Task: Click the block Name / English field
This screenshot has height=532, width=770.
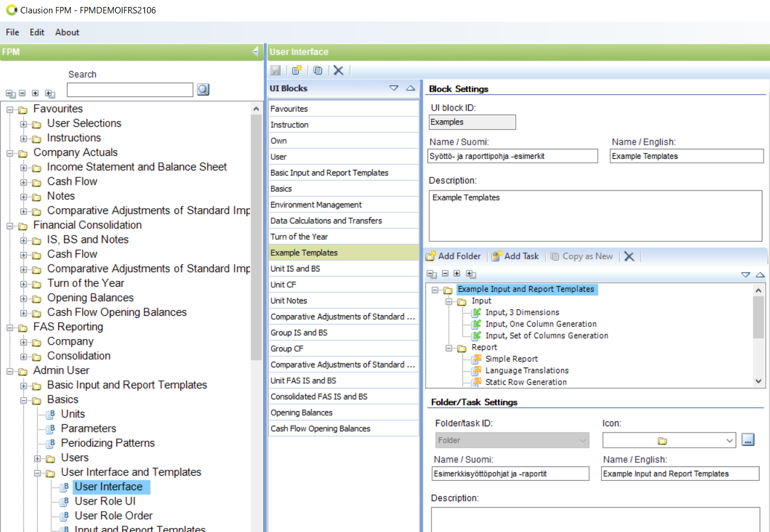Action: click(687, 156)
